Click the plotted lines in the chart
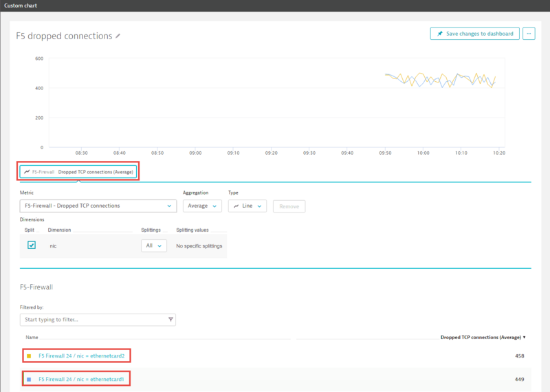550x392 pixels. (x=440, y=80)
